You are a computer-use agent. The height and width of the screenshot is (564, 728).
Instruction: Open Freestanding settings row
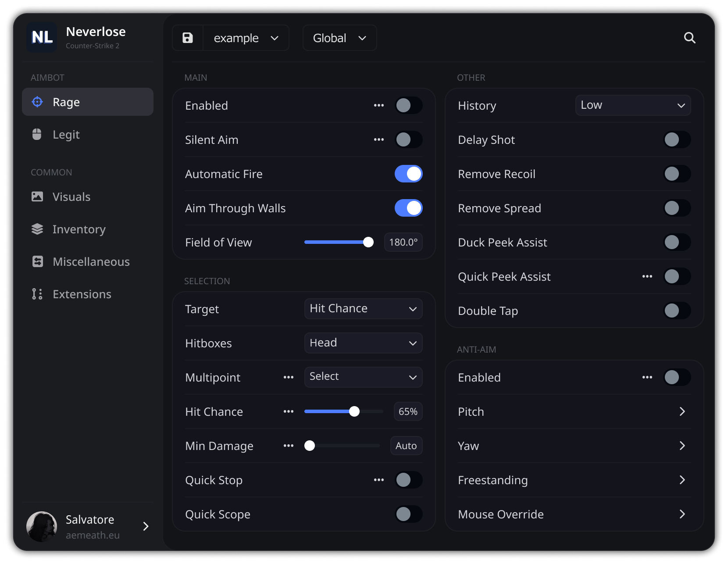(574, 480)
